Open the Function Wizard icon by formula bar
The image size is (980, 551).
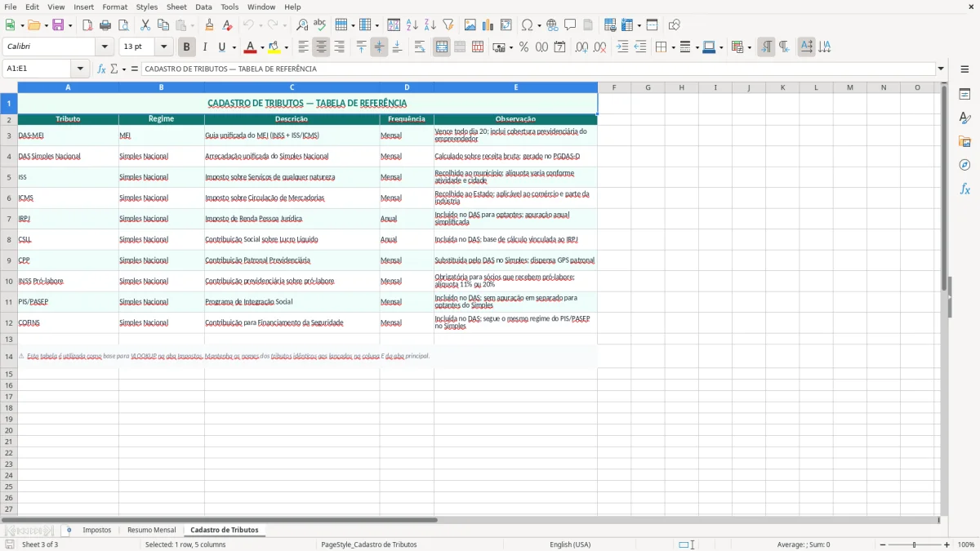point(102,69)
